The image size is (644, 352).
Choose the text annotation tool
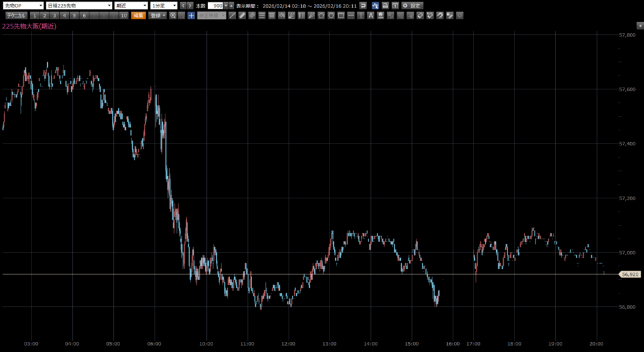pyautogui.click(x=371, y=15)
